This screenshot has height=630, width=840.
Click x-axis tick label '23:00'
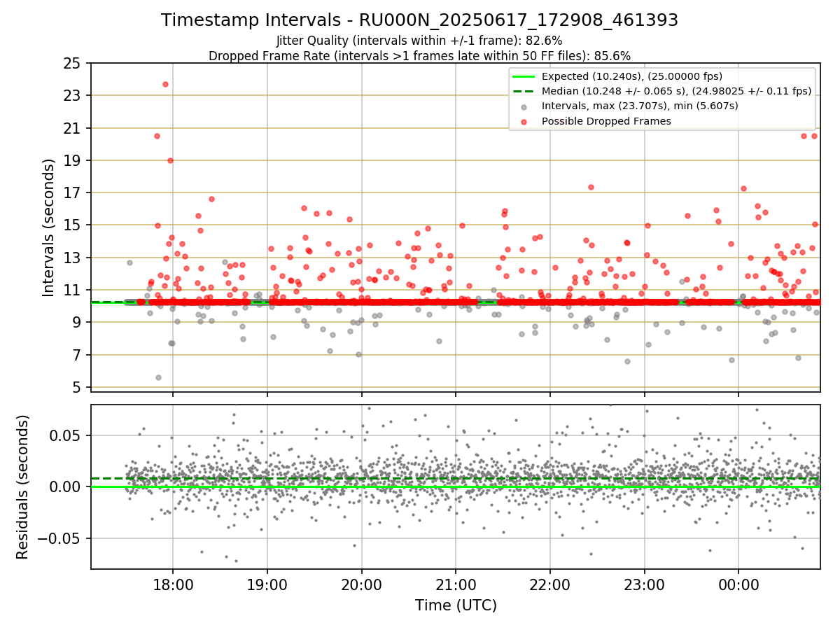(644, 585)
